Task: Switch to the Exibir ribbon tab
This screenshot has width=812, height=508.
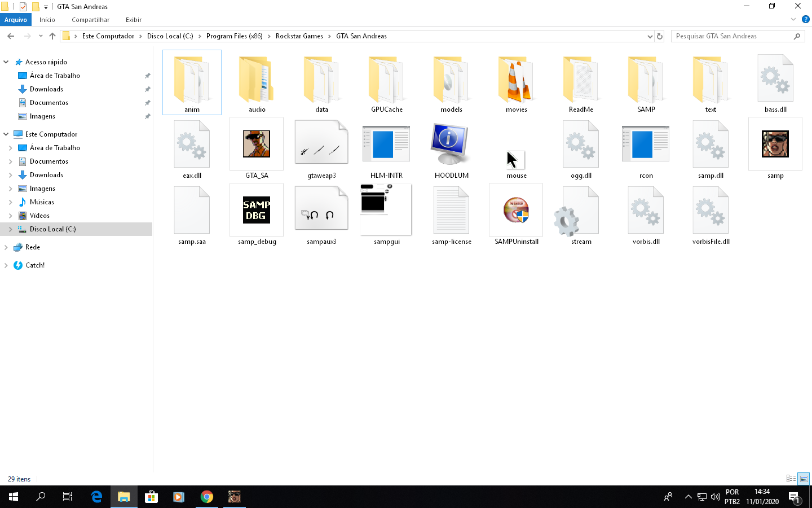Action: (x=134, y=20)
